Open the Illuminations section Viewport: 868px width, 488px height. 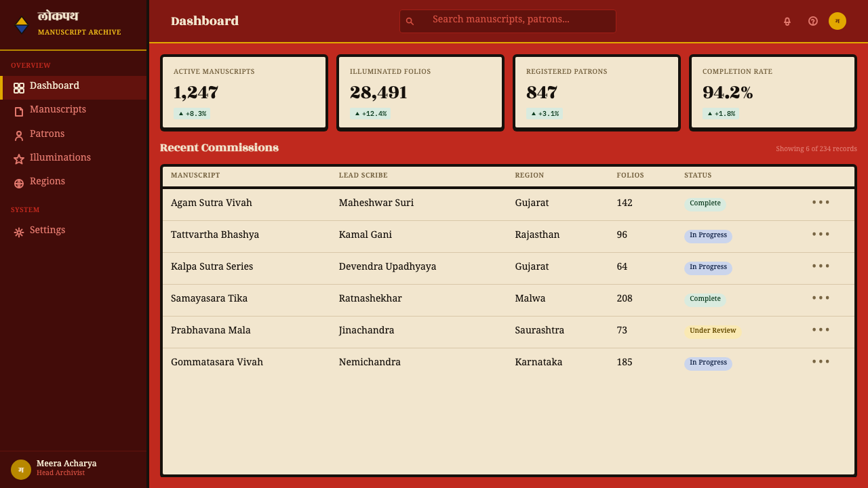[73, 159]
